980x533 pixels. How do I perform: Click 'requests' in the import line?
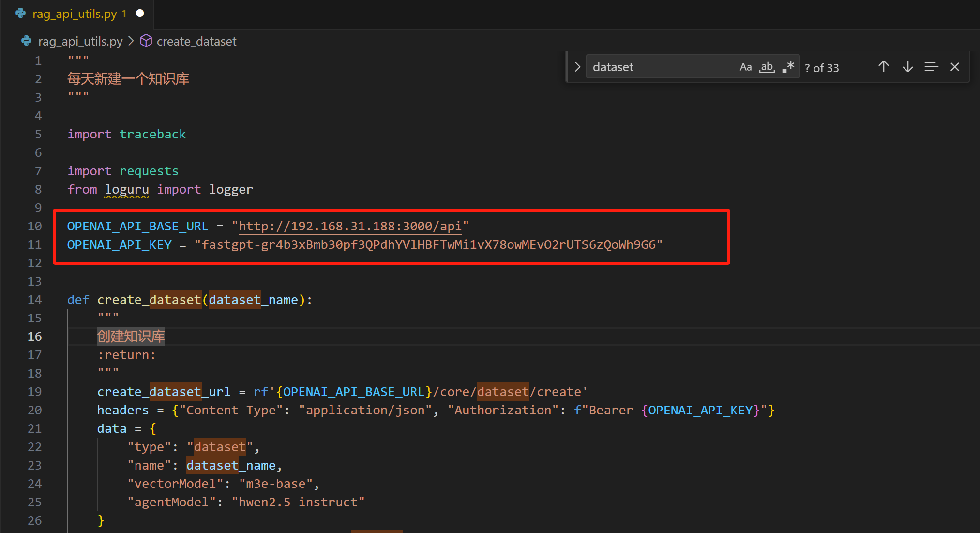pyautogui.click(x=149, y=171)
